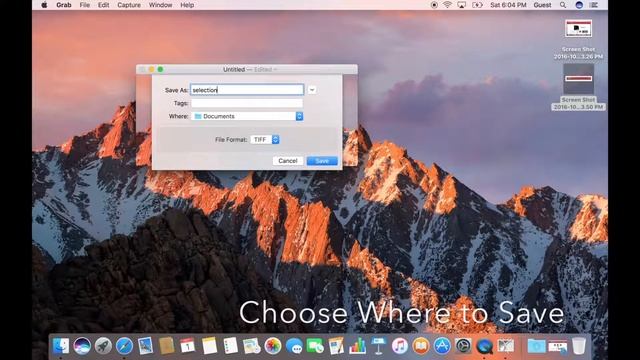The height and width of the screenshot is (360, 640).
Task: Open the Downloads folder in the Dock
Action: pyautogui.click(x=536, y=346)
